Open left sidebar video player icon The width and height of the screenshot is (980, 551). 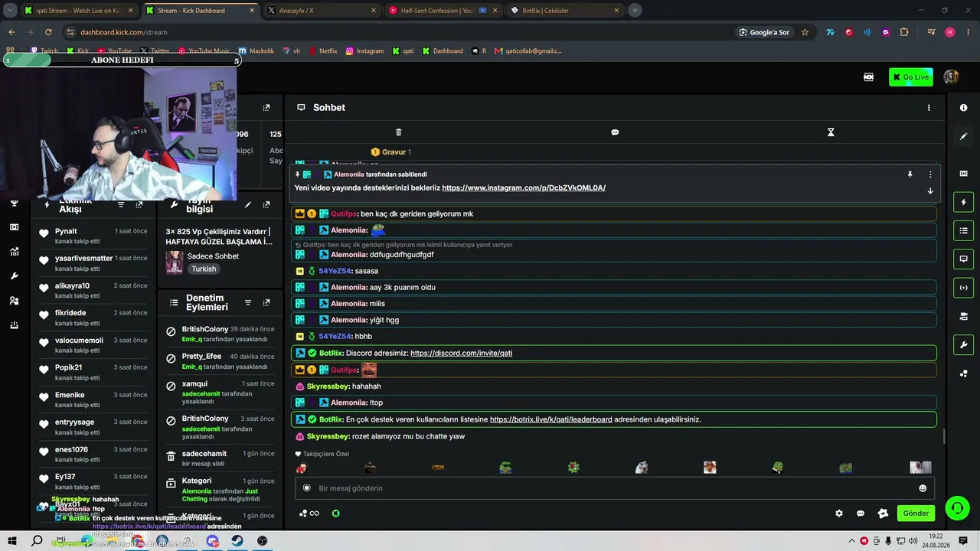click(14, 227)
